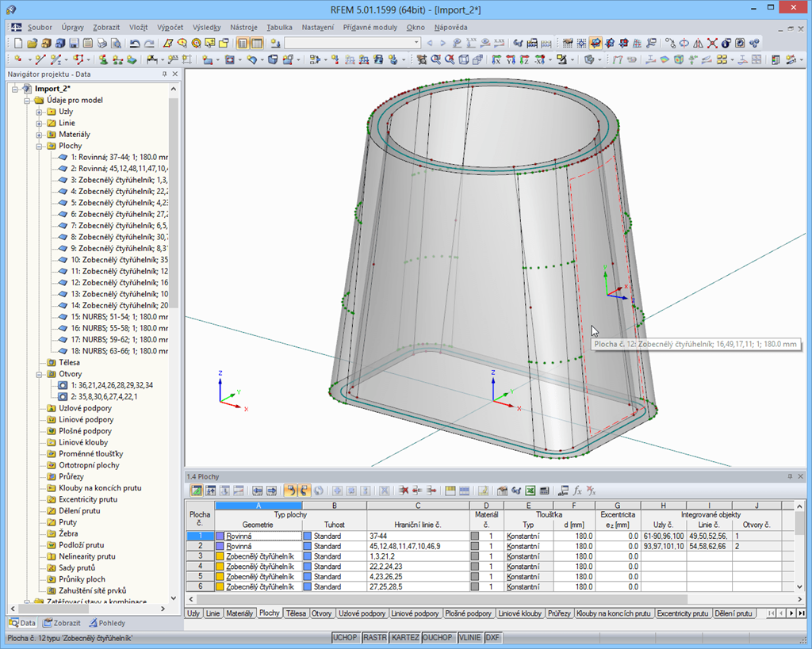This screenshot has height=649, width=812.
Task: Toggle the RASTR grid button in status bar
Action: pyautogui.click(x=375, y=638)
